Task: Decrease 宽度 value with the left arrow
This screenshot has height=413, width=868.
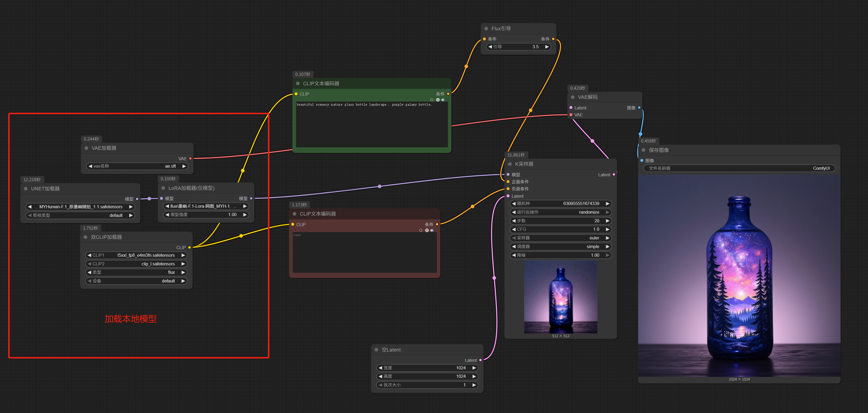Action: [381, 368]
